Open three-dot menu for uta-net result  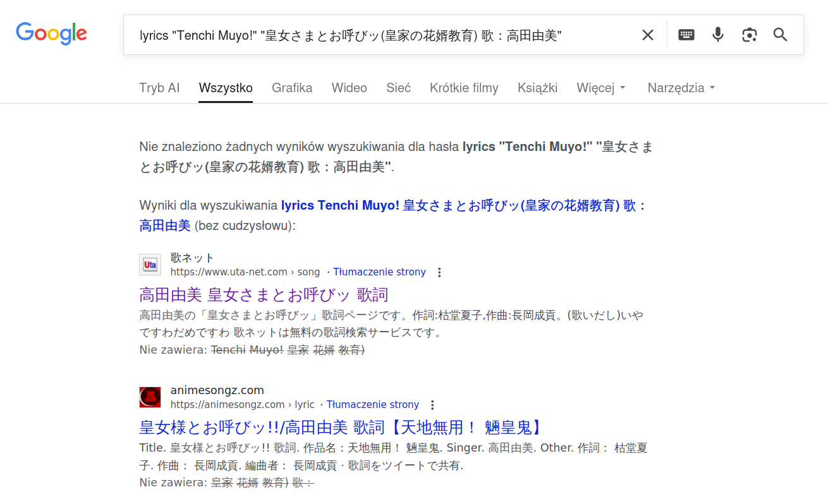coord(439,272)
